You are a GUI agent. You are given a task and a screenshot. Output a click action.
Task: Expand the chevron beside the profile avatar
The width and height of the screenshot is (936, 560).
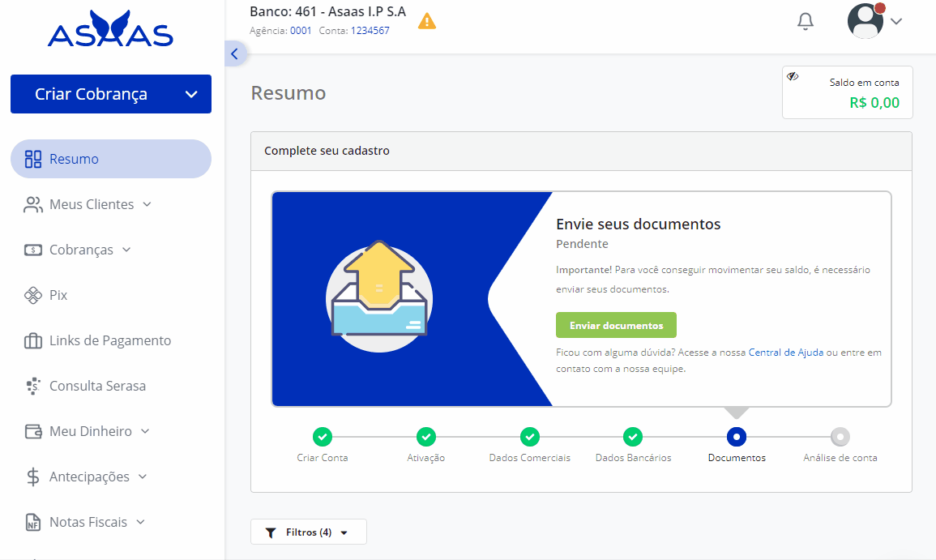point(896,21)
